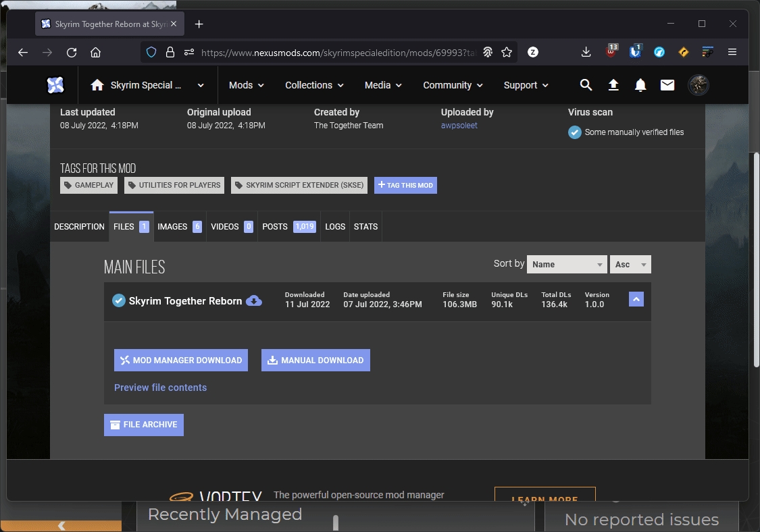Image resolution: width=760 pixels, height=532 pixels.
Task: Open the Mods navigation menu
Action: pyautogui.click(x=246, y=85)
